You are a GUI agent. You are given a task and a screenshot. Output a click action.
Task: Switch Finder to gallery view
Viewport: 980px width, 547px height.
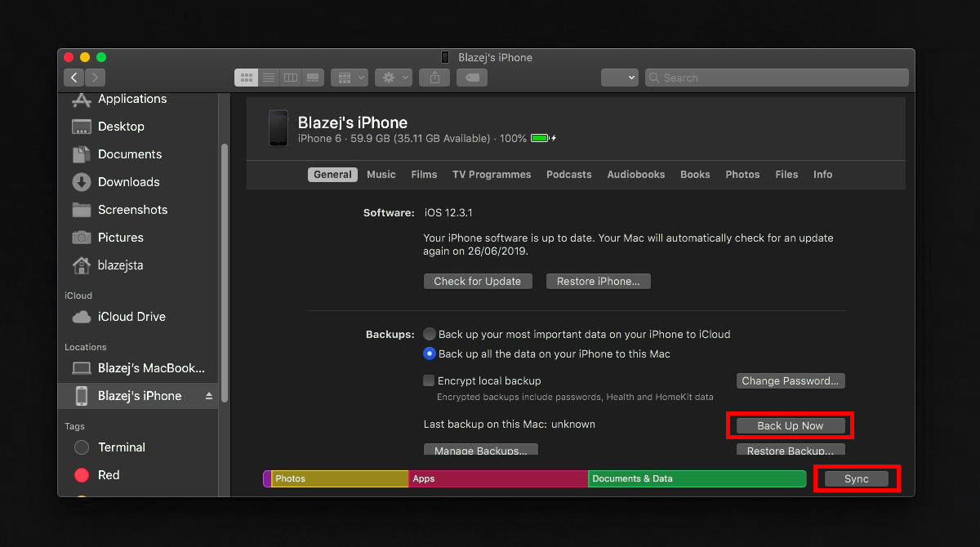click(313, 78)
